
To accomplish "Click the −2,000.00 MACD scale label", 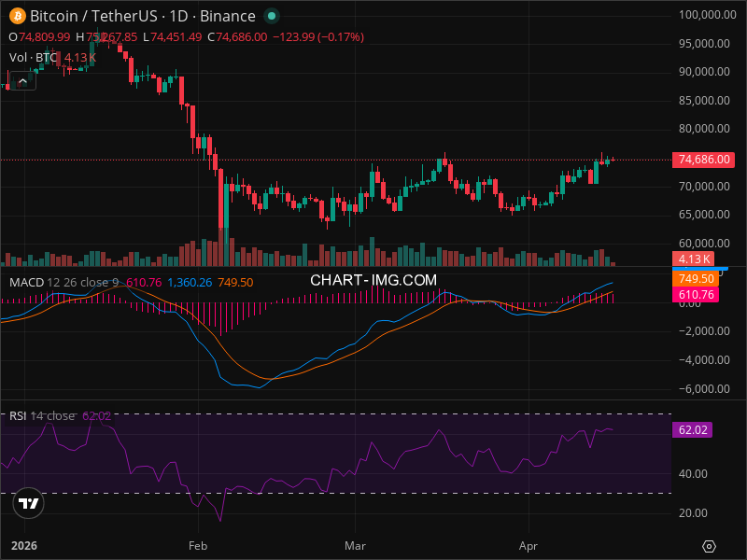I will coord(704,331).
